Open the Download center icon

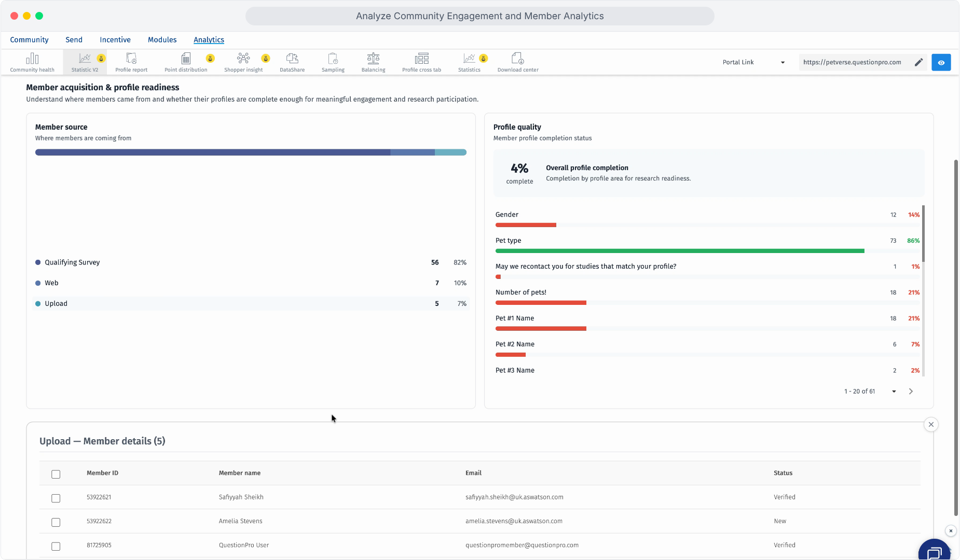(x=518, y=62)
